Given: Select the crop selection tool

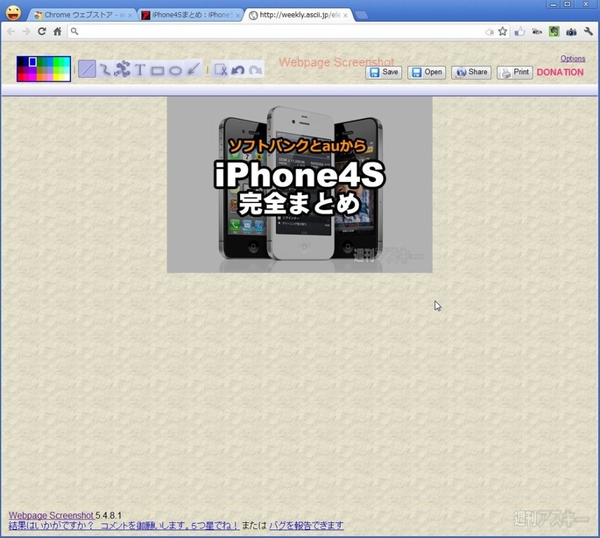Looking at the screenshot, I should point(220,69).
